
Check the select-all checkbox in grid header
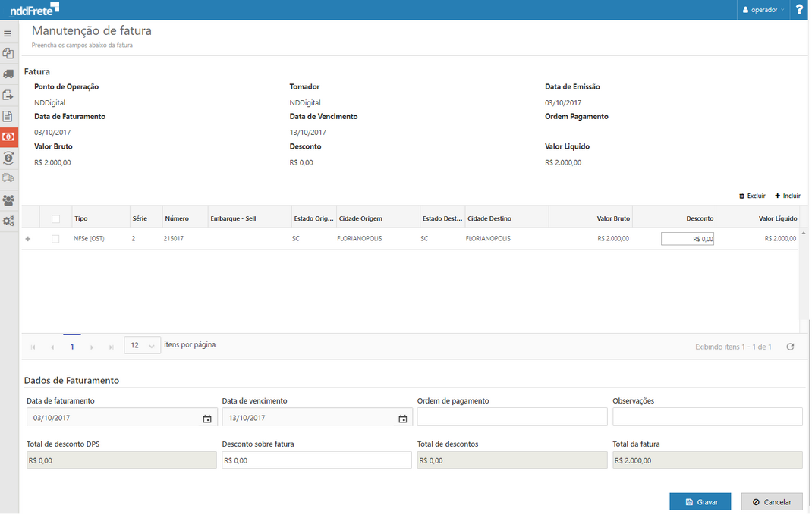pos(55,219)
